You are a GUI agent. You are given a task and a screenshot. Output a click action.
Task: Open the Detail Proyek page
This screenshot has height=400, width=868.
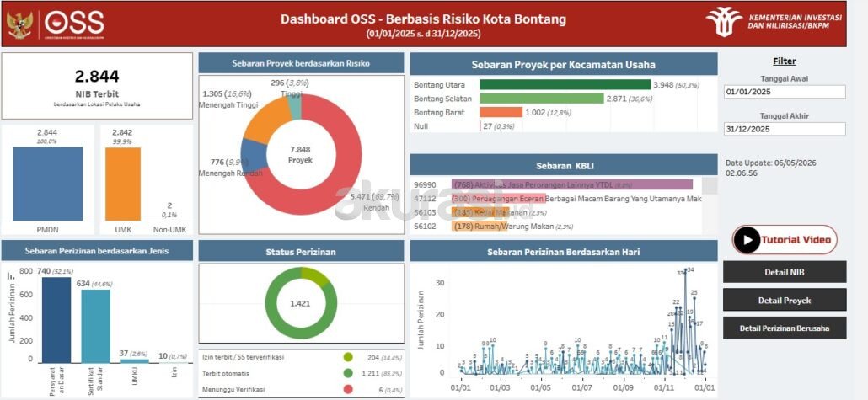[785, 300]
